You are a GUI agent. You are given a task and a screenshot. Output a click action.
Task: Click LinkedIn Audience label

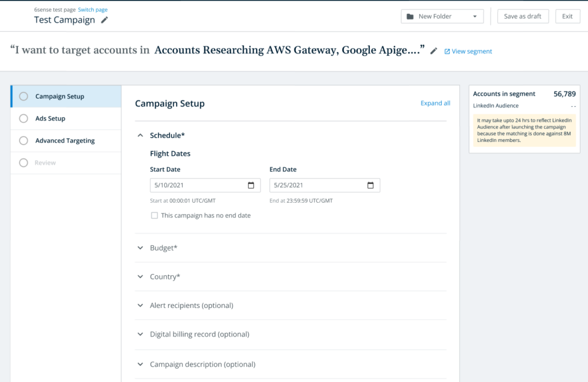496,106
